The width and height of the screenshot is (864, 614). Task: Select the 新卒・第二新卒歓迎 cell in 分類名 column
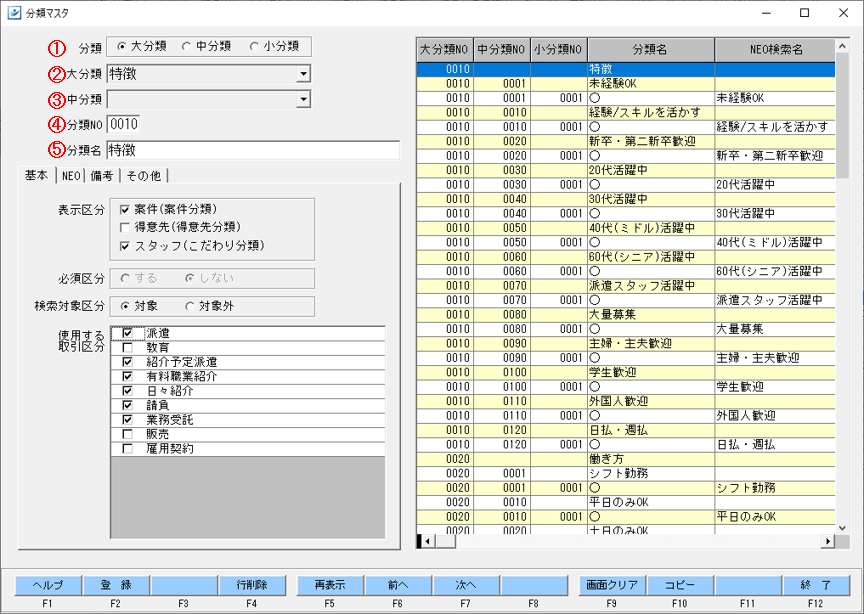[651, 142]
